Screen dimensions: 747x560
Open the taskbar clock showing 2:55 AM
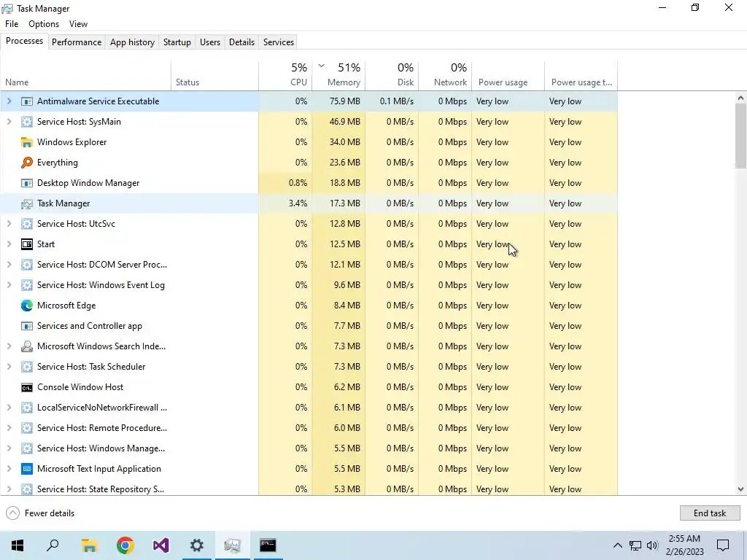[684, 545]
